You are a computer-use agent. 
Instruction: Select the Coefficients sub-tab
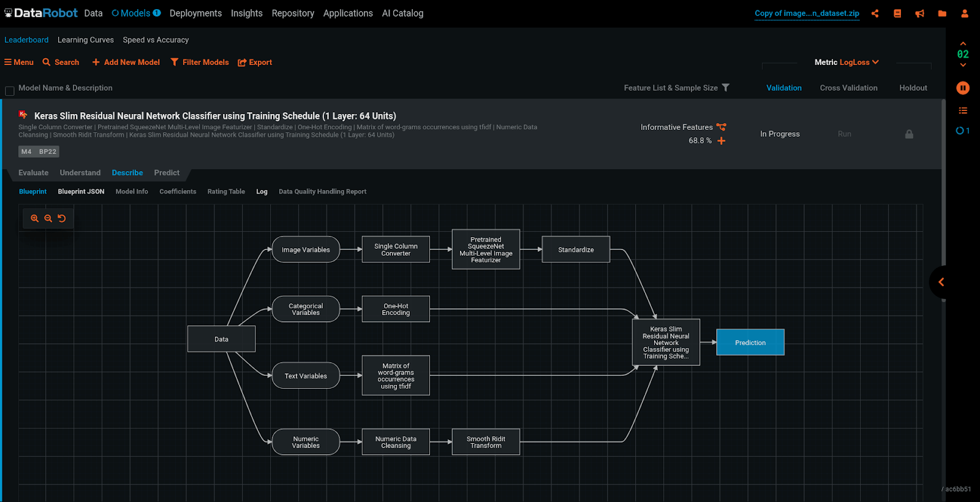178,192
